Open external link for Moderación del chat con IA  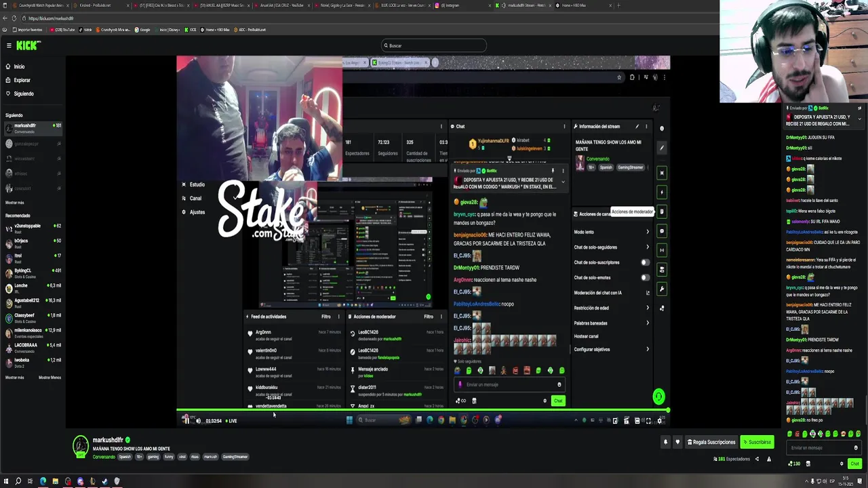(x=648, y=293)
